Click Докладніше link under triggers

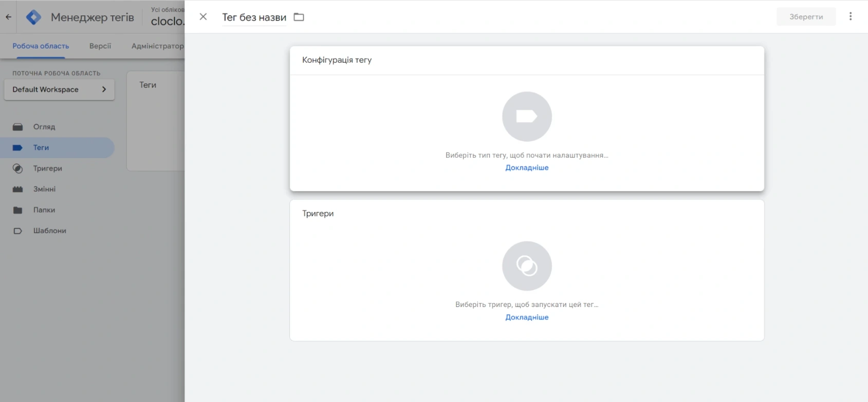527,317
